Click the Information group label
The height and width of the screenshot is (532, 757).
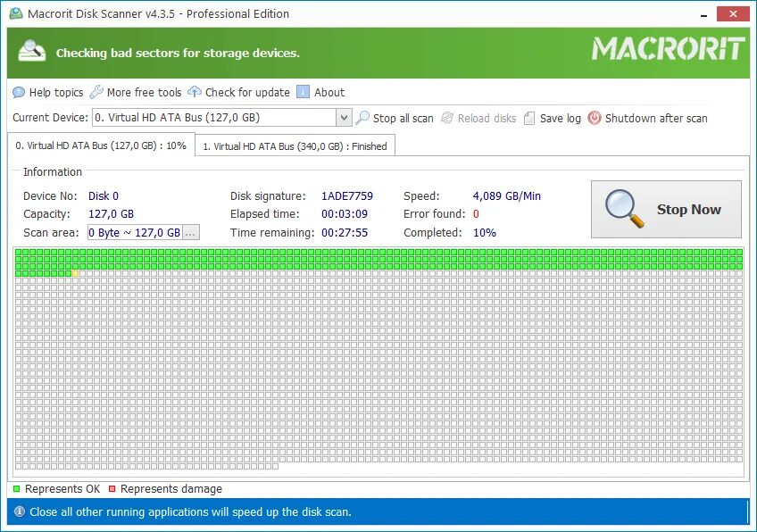53,172
